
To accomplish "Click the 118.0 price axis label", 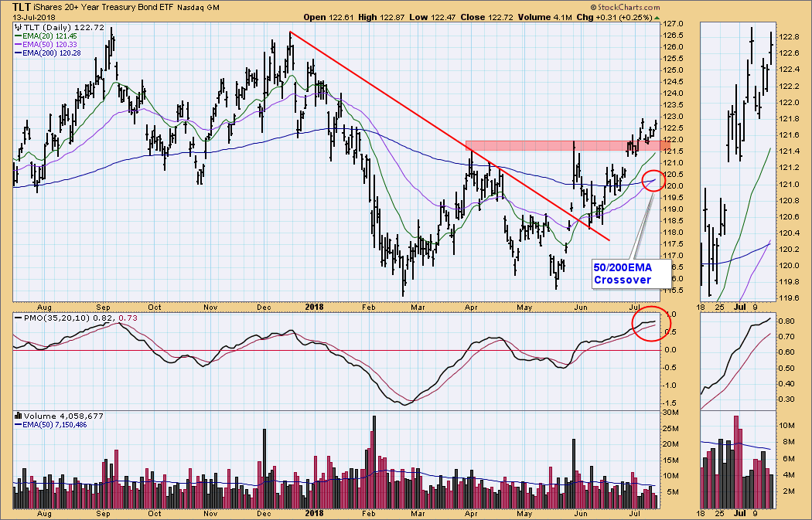I will tap(674, 233).
